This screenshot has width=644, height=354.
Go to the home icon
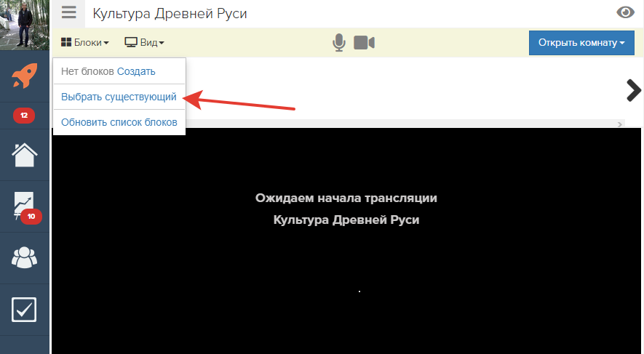[x=25, y=155]
